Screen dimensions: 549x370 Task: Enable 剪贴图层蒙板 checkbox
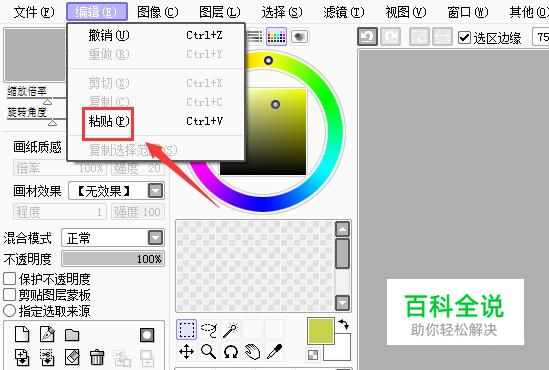pyautogui.click(x=9, y=295)
